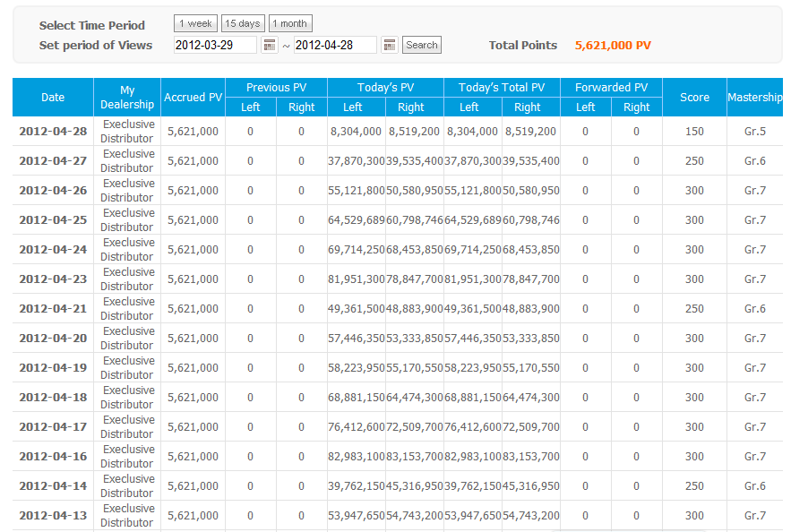The image size is (791, 532).
Task: Click Gr.6 mastership in 2012-04-27 row
Action: [755, 161]
